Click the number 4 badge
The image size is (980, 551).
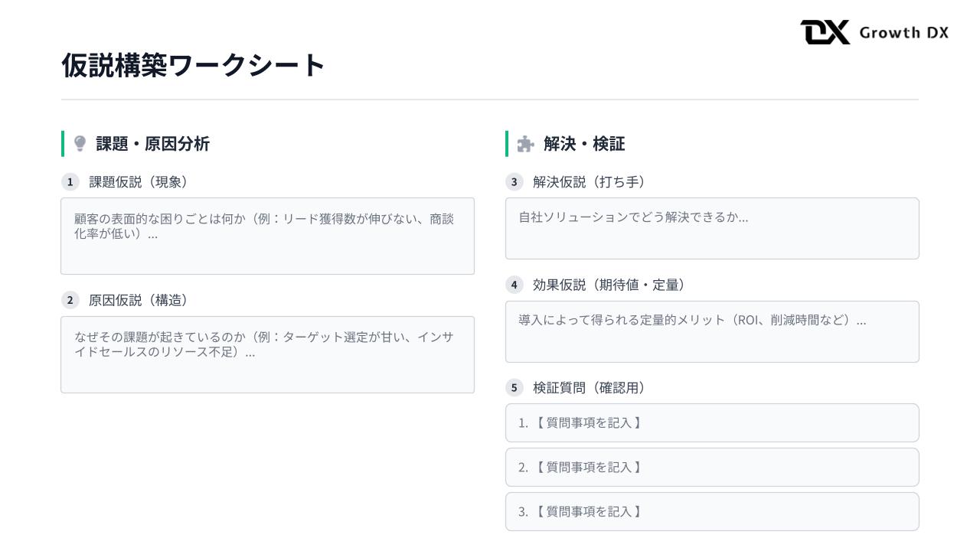click(514, 285)
